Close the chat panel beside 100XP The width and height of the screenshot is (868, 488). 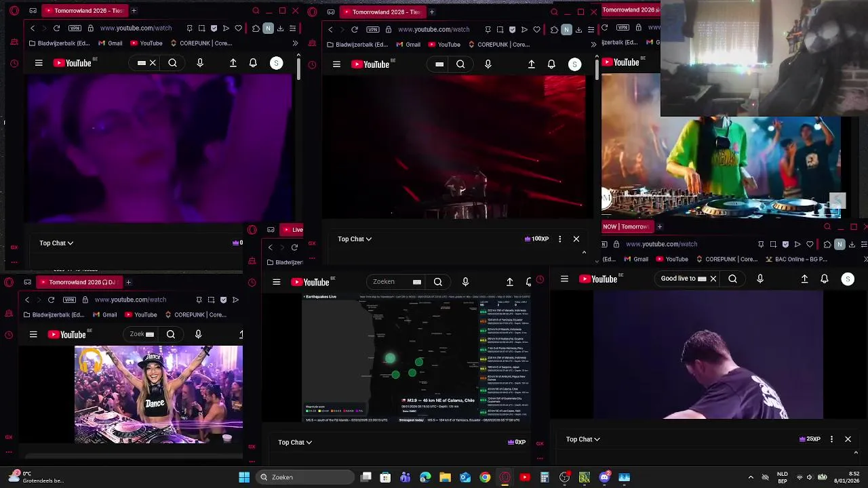pos(576,239)
